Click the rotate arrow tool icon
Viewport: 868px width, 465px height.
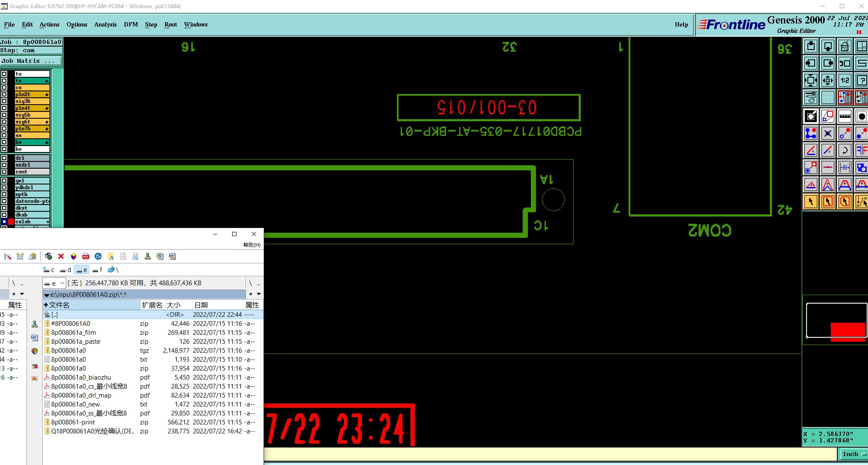845,150
